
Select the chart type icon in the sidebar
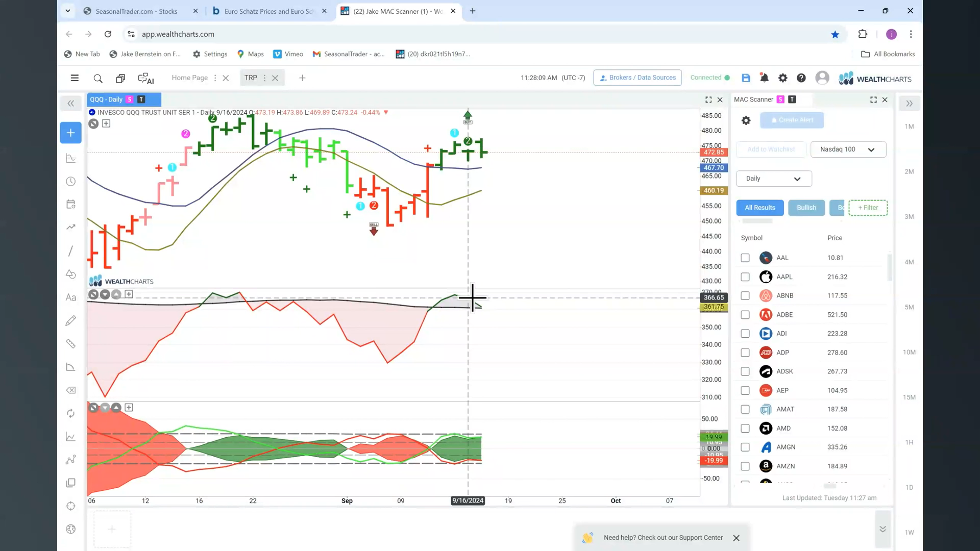(x=71, y=158)
